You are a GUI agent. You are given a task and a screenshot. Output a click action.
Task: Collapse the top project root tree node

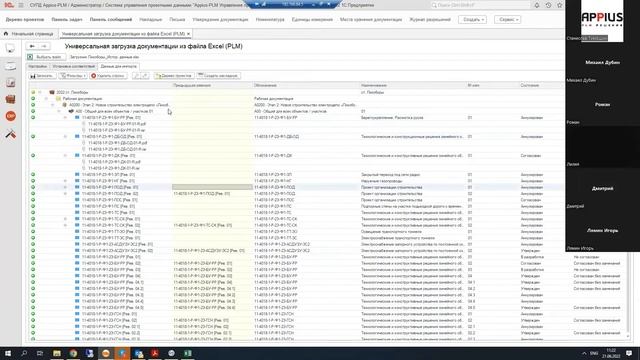40,92
